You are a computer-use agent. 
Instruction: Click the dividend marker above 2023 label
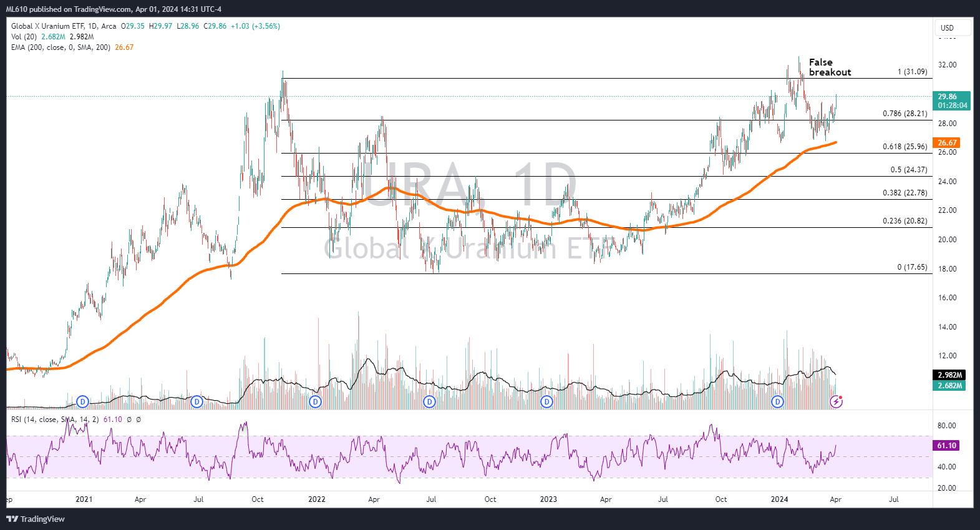point(546,401)
